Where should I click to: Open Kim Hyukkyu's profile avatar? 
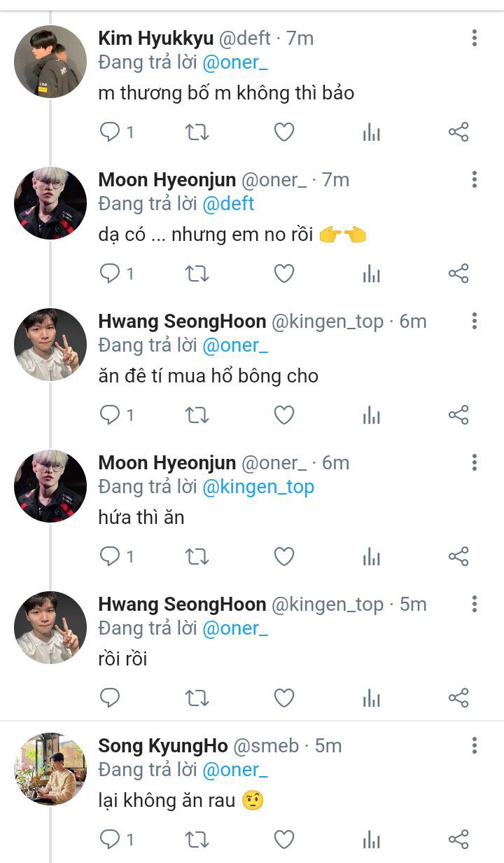pos(50,62)
